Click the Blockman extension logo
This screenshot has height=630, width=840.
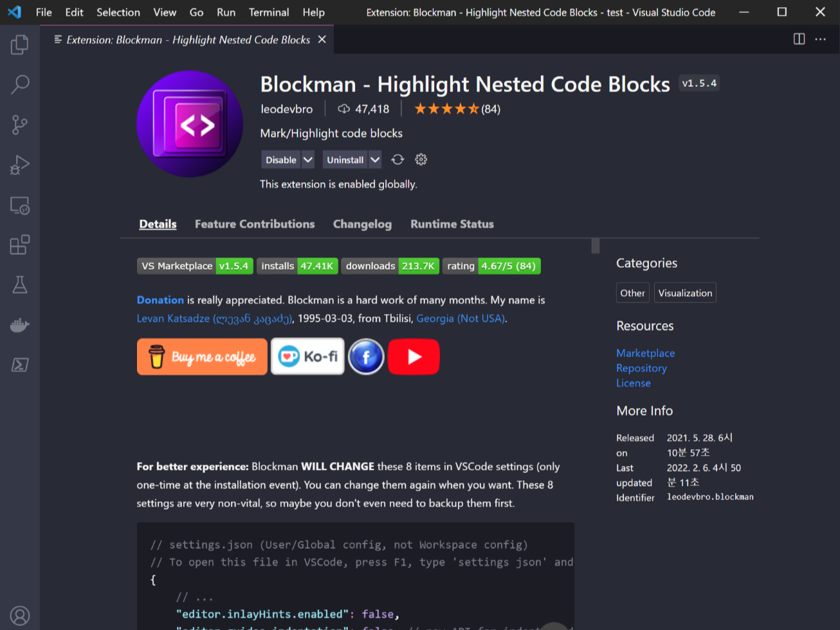point(190,124)
